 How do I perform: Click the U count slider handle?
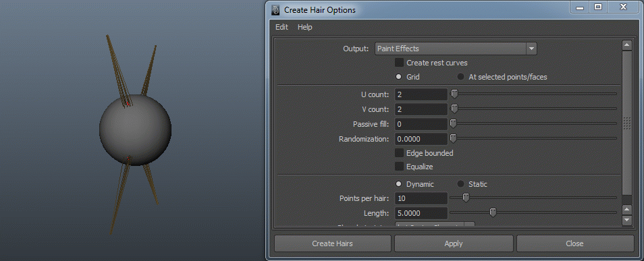[x=454, y=94]
